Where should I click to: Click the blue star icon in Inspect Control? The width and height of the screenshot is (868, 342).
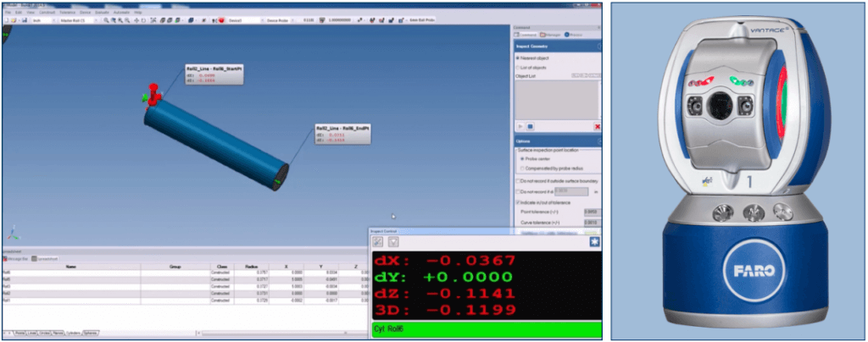click(594, 241)
